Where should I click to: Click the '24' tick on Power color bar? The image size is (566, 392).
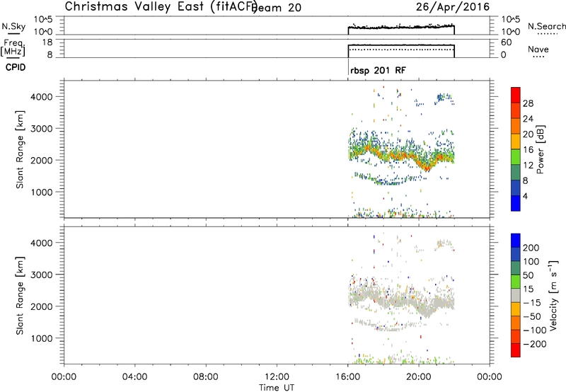pos(528,119)
